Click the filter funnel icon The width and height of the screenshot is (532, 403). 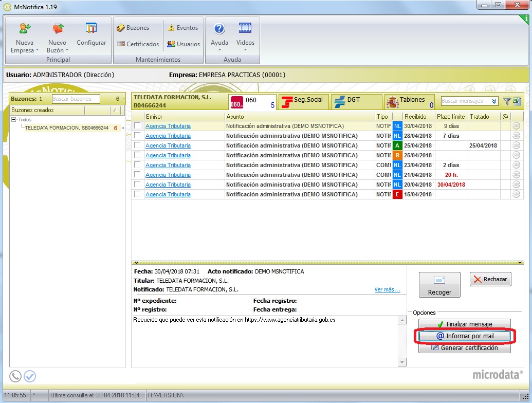pyautogui.click(x=507, y=101)
